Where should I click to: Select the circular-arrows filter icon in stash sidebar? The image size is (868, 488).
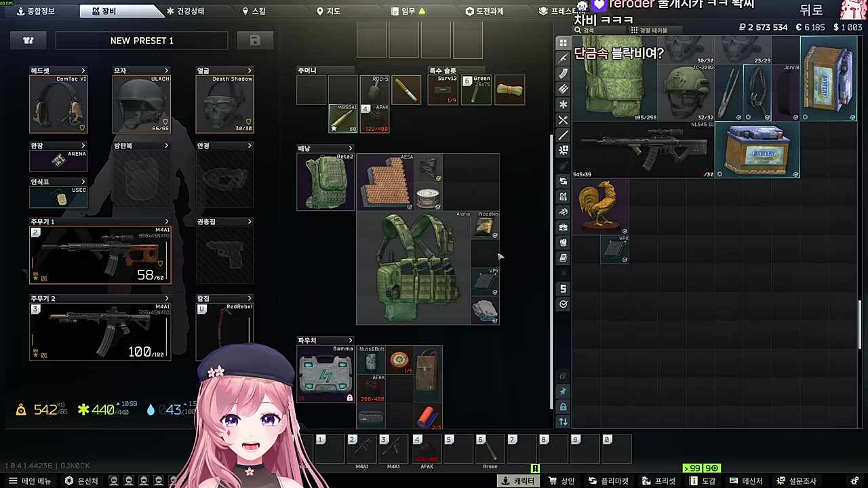tap(563, 181)
